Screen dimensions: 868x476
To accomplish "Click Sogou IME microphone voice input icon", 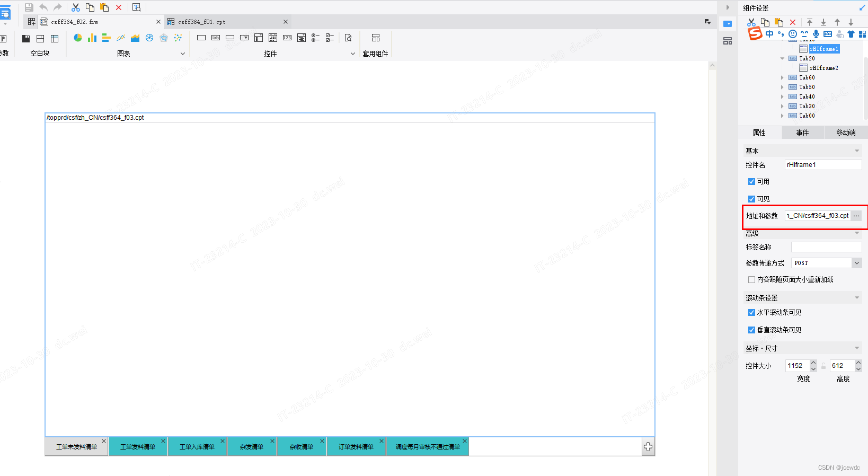I will [x=816, y=34].
